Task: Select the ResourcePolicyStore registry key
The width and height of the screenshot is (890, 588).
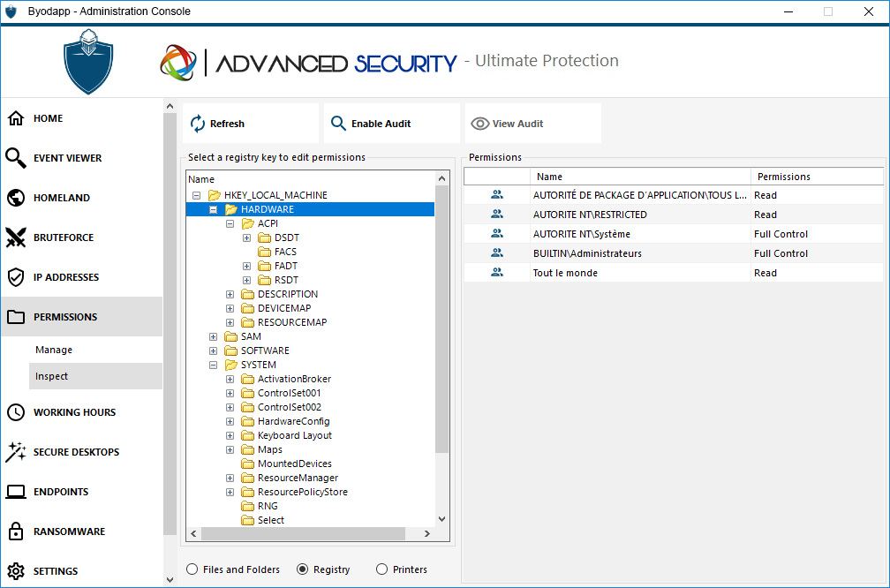Action: 303,492
